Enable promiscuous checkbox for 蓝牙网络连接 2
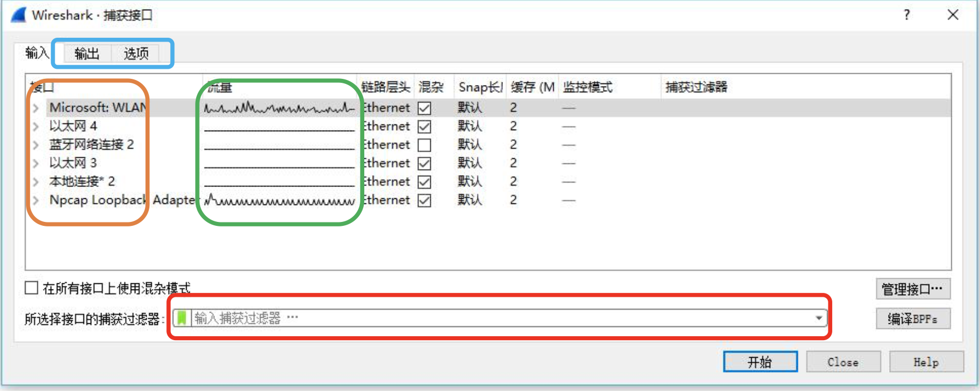 coord(425,145)
